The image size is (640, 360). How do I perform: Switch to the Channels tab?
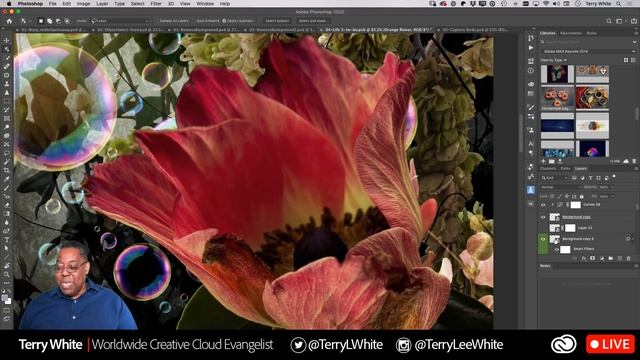click(548, 169)
